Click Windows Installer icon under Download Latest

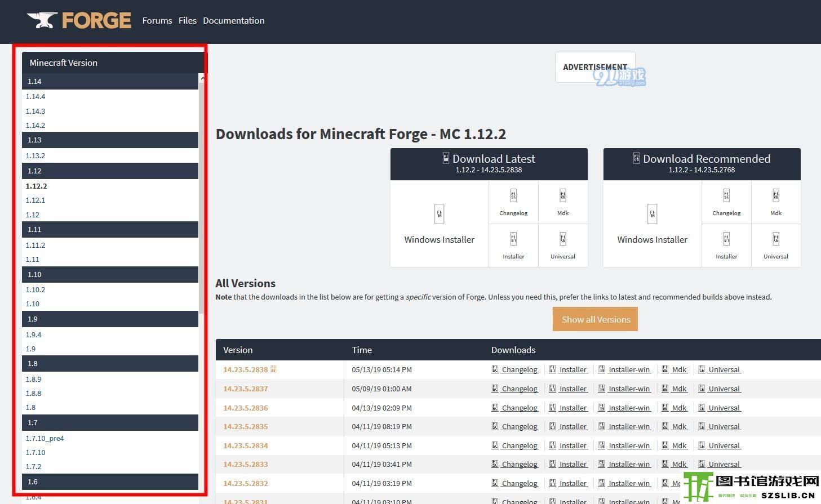(x=440, y=214)
